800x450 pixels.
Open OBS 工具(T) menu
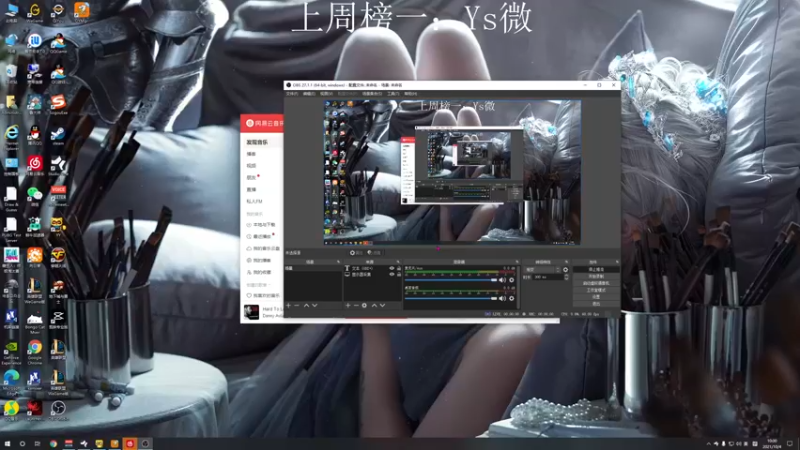(x=393, y=94)
